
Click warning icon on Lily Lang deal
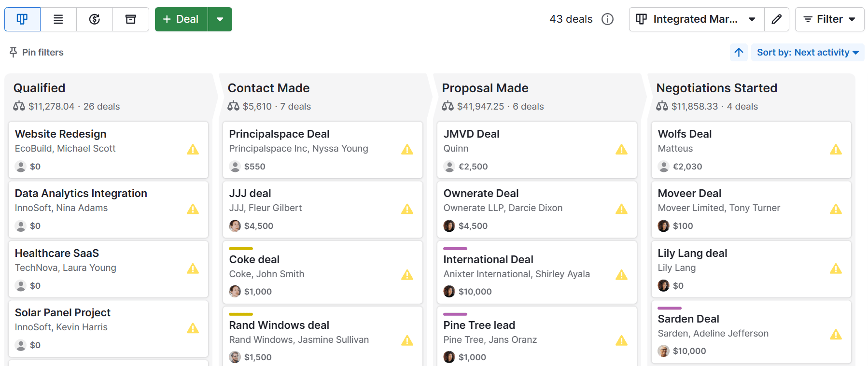[x=836, y=268]
